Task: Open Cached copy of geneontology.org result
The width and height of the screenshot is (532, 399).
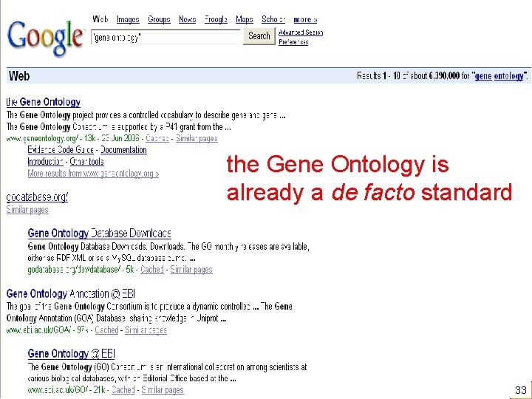Action: click(157, 138)
